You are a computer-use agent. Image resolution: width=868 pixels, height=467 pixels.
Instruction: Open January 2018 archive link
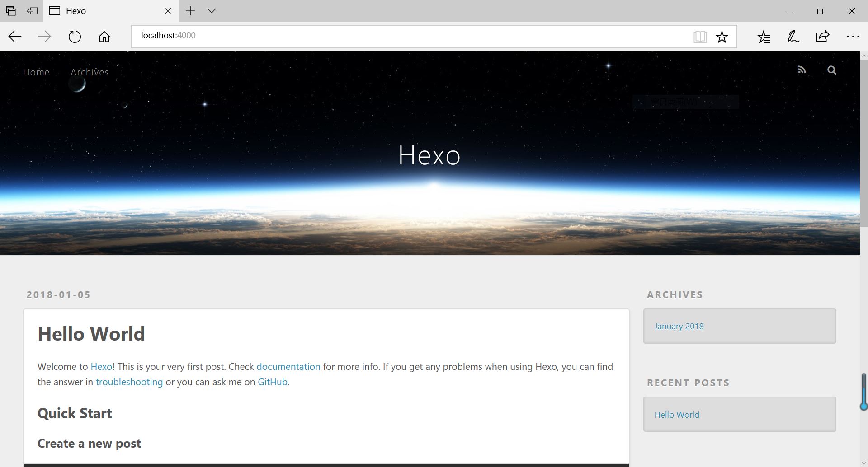click(x=679, y=326)
